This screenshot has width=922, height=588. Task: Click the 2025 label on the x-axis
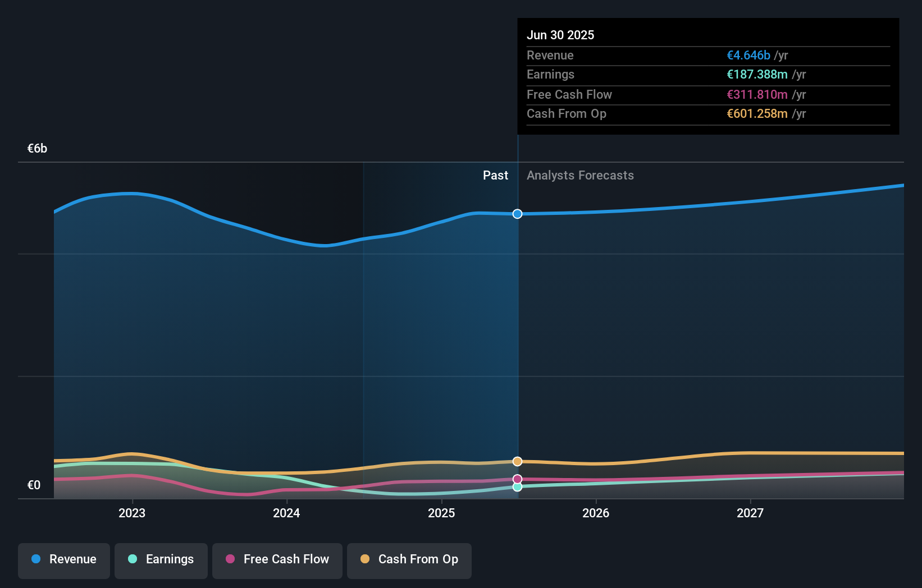click(441, 512)
